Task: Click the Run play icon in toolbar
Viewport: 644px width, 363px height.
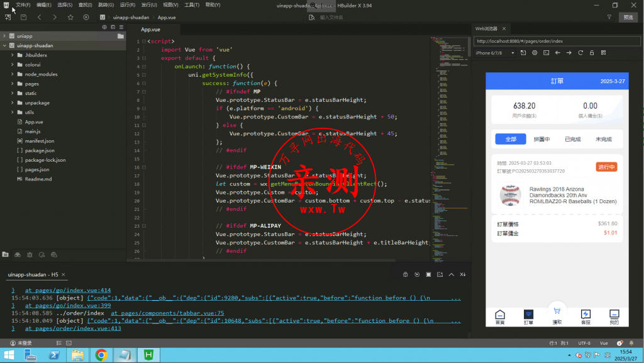Action: click(x=86, y=17)
